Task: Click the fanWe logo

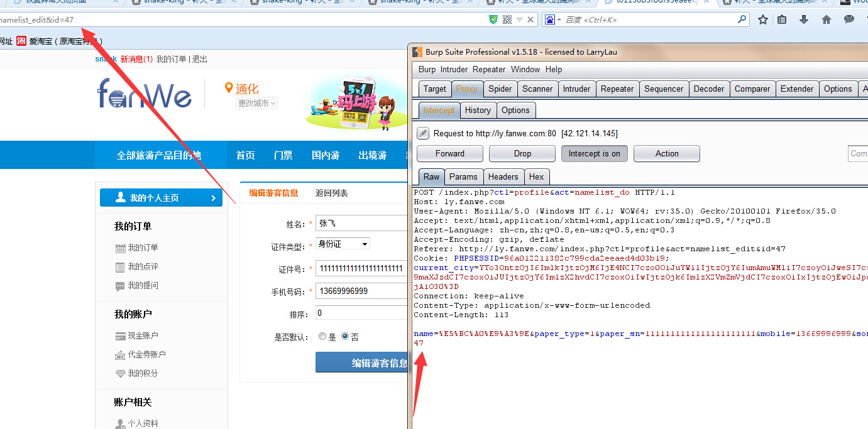Action: coord(145,94)
